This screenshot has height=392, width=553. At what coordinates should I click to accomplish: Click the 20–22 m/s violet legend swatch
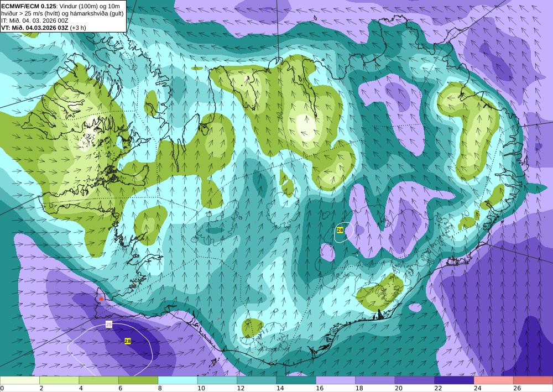(x=415, y=380)
